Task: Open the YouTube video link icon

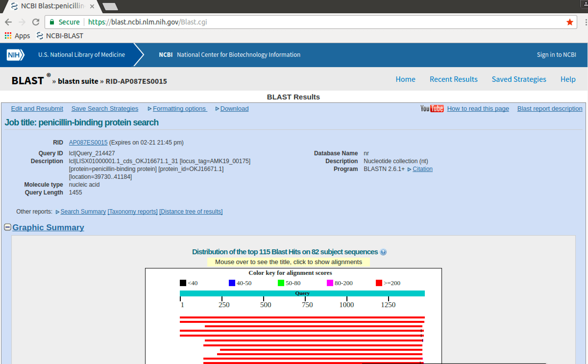Action: coord(432,108)
